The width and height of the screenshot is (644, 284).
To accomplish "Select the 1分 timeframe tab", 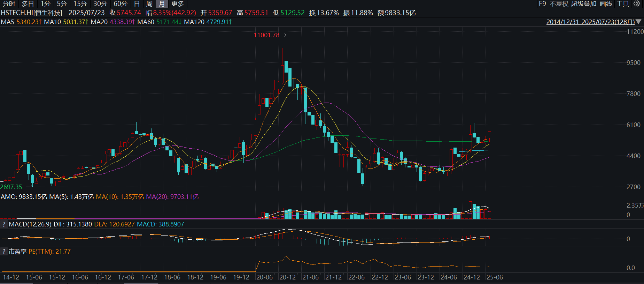I will 46,4.
